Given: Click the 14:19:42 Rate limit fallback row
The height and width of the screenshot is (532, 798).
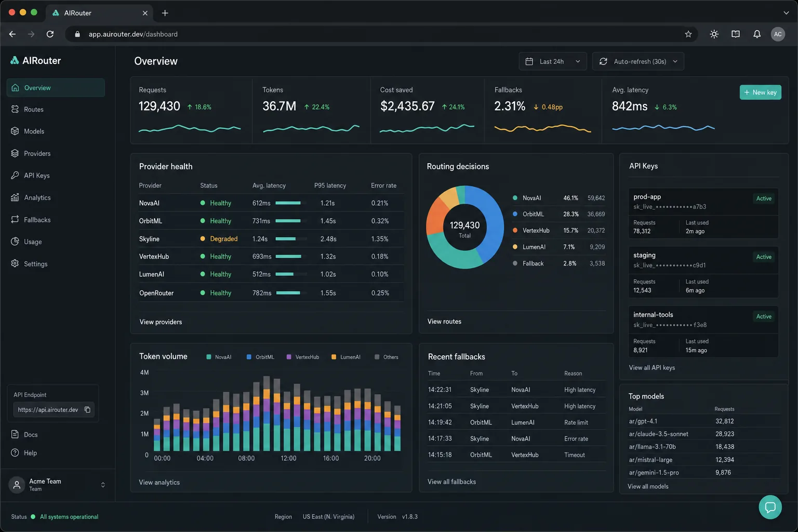Looking at the screenshot, I should point(517,422).
